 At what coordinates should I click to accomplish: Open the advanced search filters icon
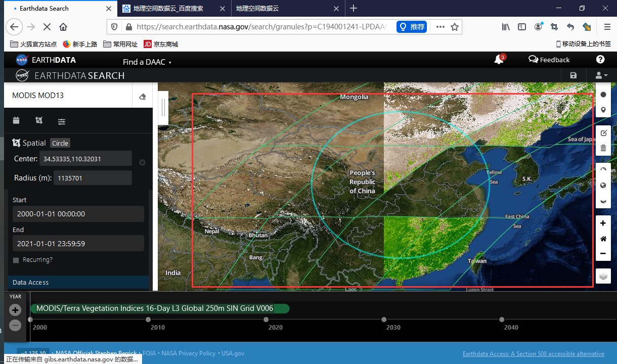pos(61,121)
